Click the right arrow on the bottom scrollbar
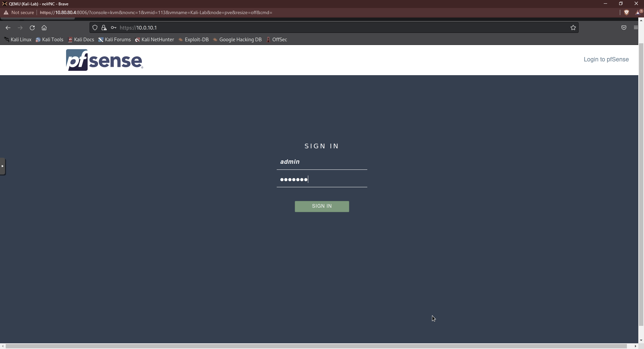The height and width of the screenshot is (349, 644). 636,347
